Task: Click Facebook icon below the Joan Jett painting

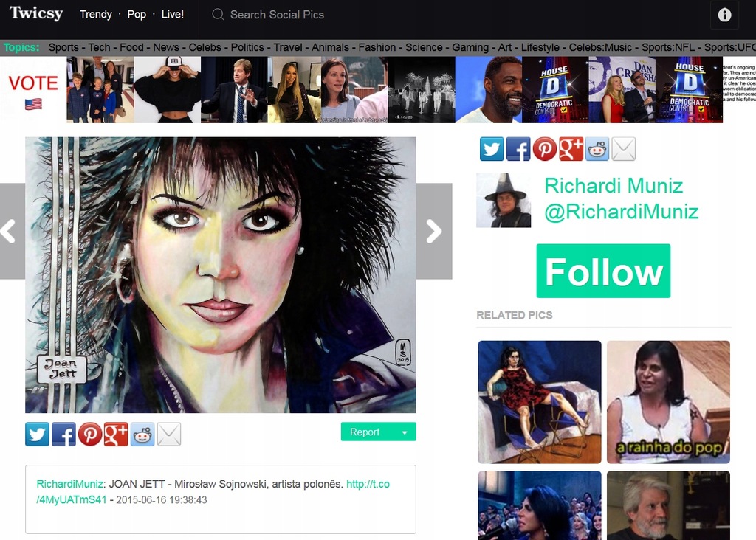Action: click(x=63, y=434)
